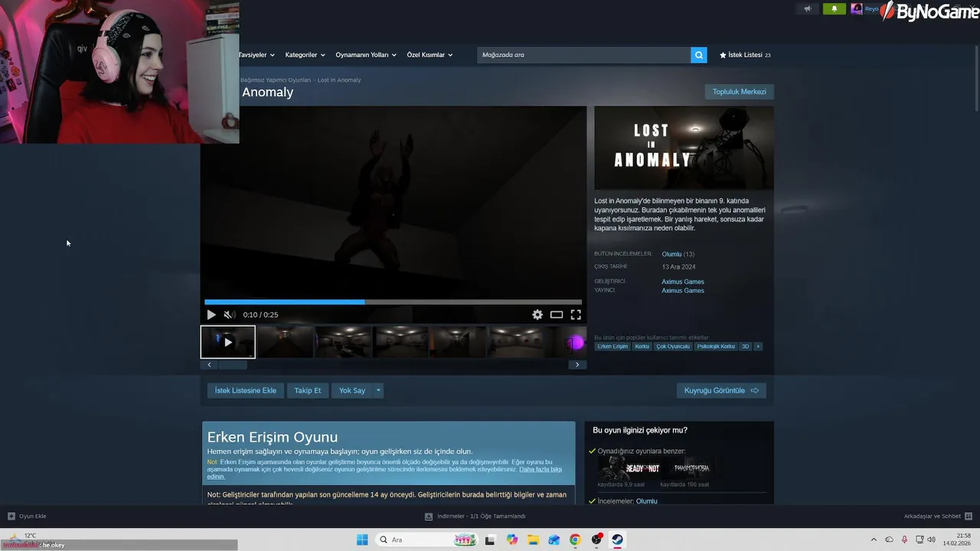
Task: Click the Lost in Anomaly capsule image
Action: tap(684, 148)
